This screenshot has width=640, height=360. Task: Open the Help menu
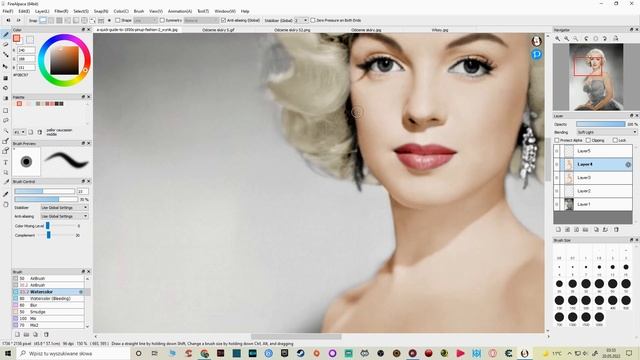pyautogui.click(x=245, y=11)
